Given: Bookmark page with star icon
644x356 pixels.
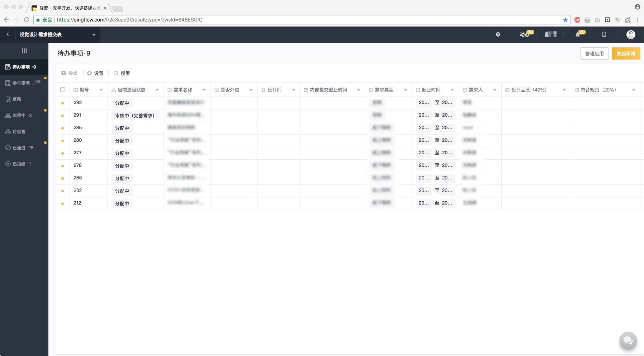Looking at the screenshot, I should (565, 20).
